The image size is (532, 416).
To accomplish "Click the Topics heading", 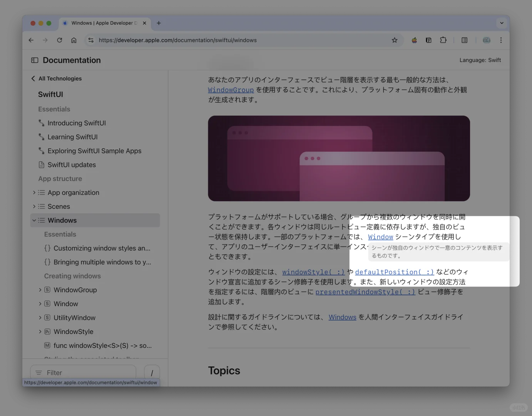I will pos(224,371).
